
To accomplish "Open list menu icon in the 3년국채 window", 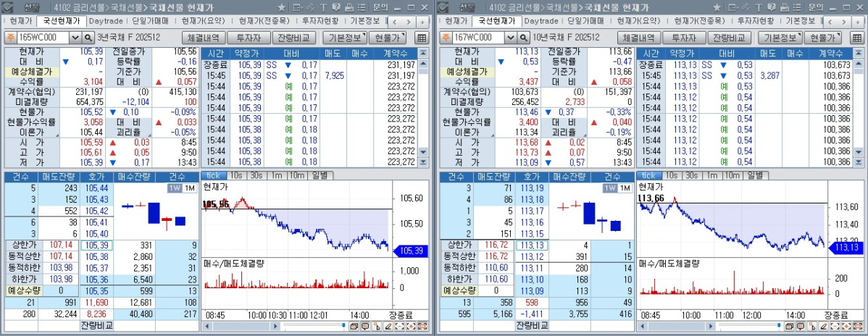I will (362, 8).
